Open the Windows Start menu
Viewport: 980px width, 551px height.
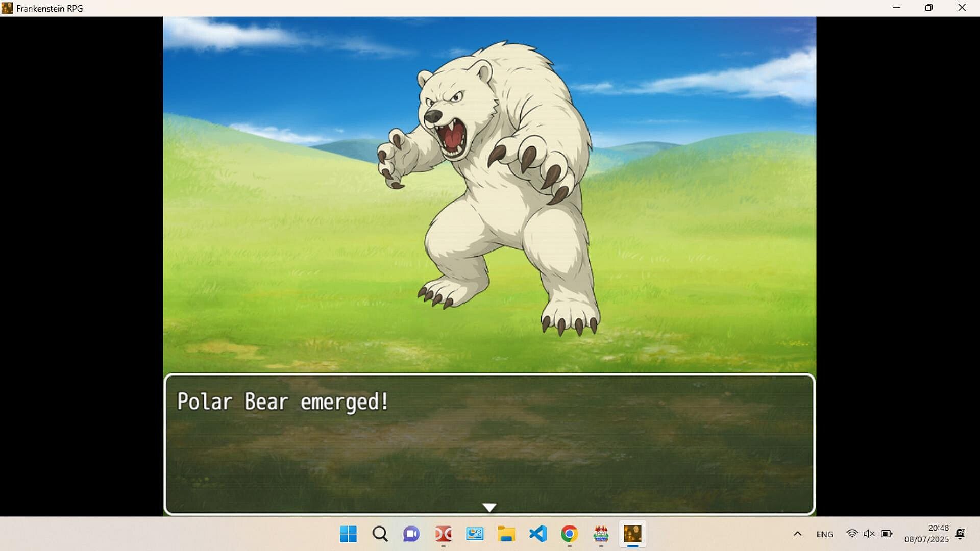click(x=348, y=534)
